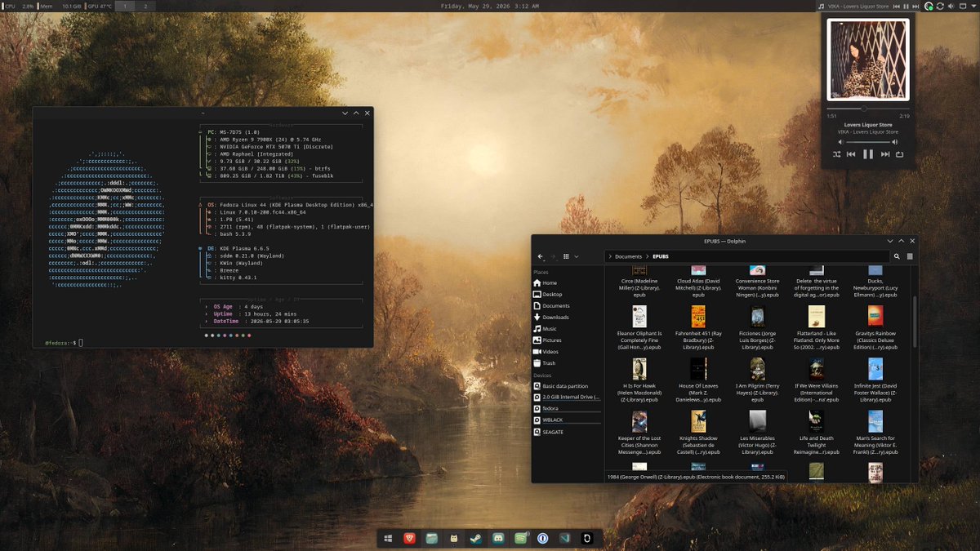This screenshot has height=551, width=980.
Task: Select Dolphin's icons view mode button
Action: (x=567, y=256)
